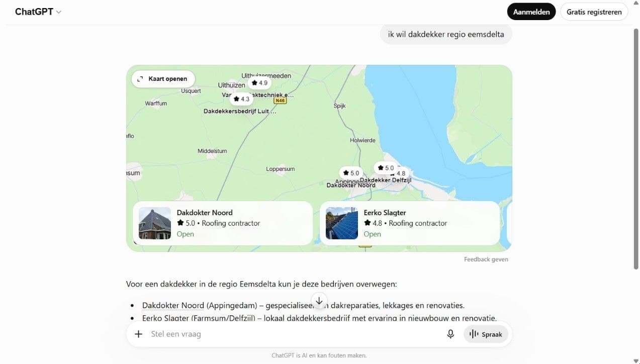Select the 4.3 rating map marker
This screenshot has height=364, width=640.
(241, 99)
